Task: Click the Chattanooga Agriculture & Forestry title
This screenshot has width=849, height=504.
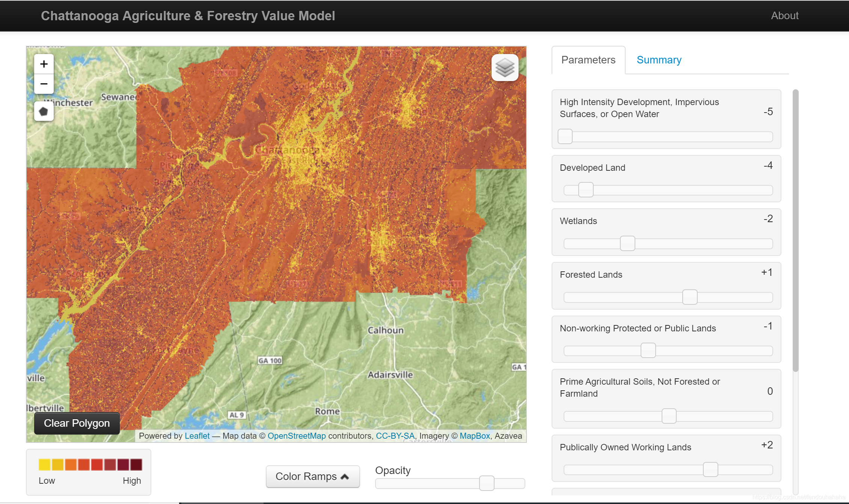Action: tap(188, 16)
